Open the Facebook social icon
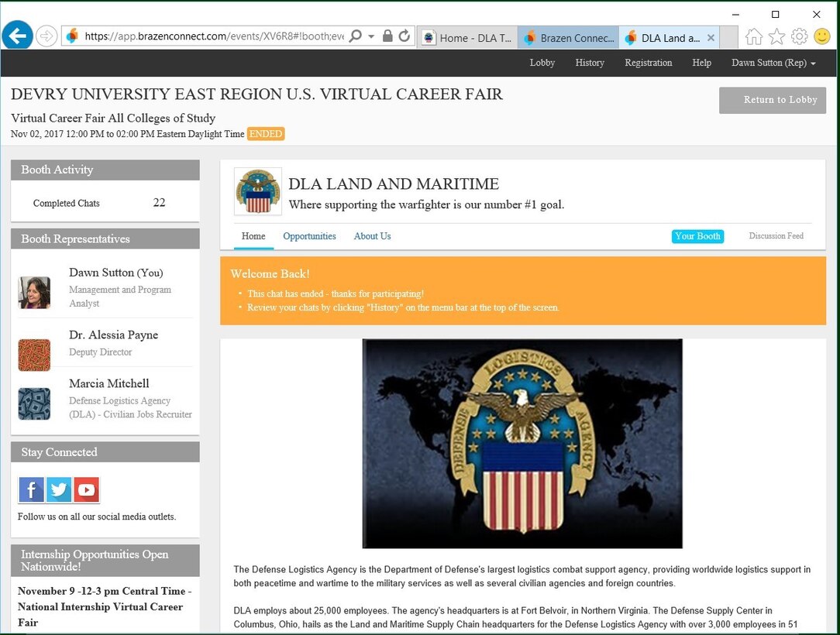The width and height of the screenshot is (840, 635). 32,489
